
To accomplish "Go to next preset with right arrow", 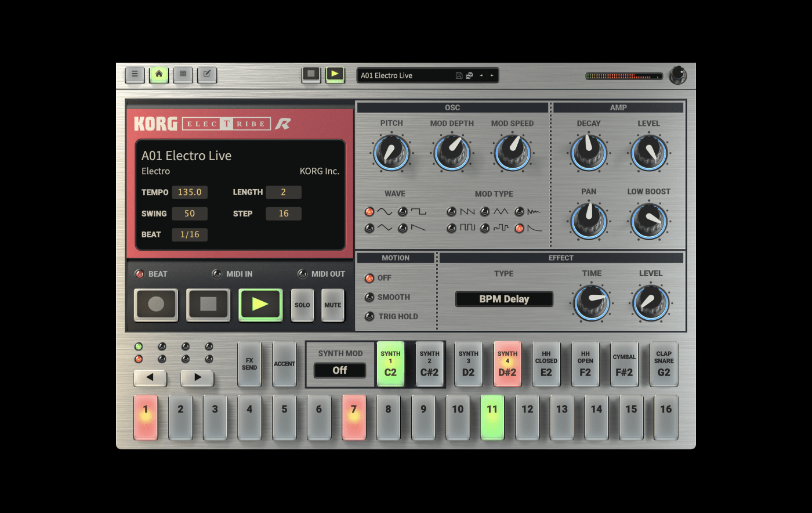I will click(492, 75).
